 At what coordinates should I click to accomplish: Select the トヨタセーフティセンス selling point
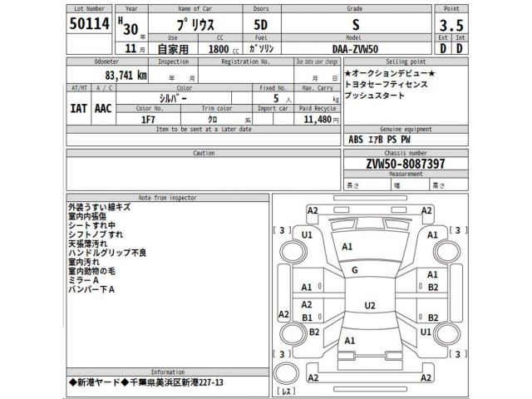pos(386,85)
